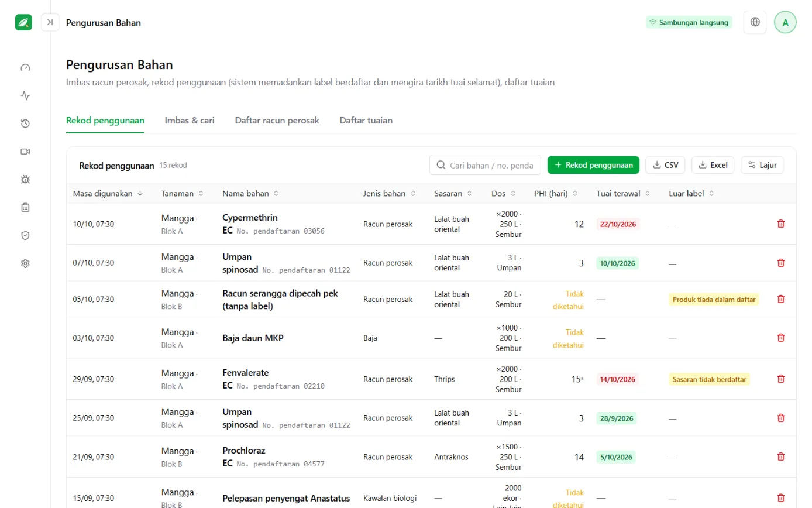Image resolution: width=812 pixels, height=508 pixels.
Task: Sort by Jenis bahan column
Action: 389,193
